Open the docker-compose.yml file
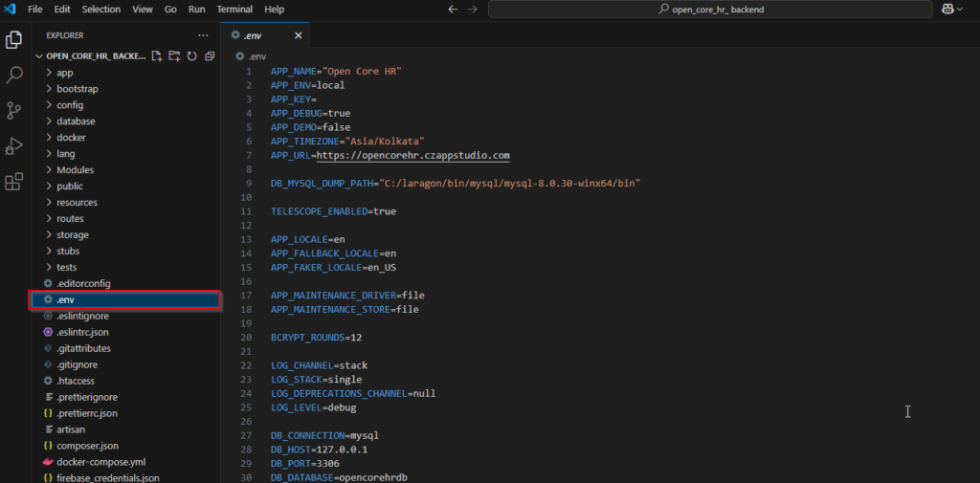This screenshot has height=483, width=980. 125,462
